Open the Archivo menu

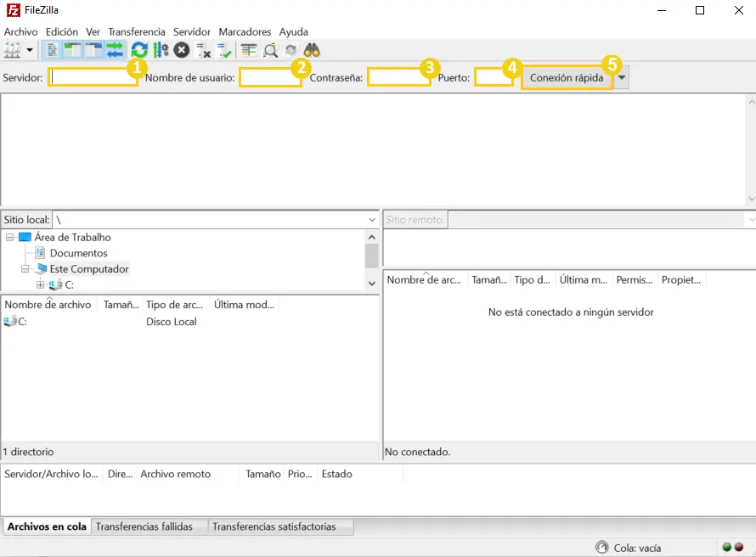pyautogui.click(x=20, y=31)
